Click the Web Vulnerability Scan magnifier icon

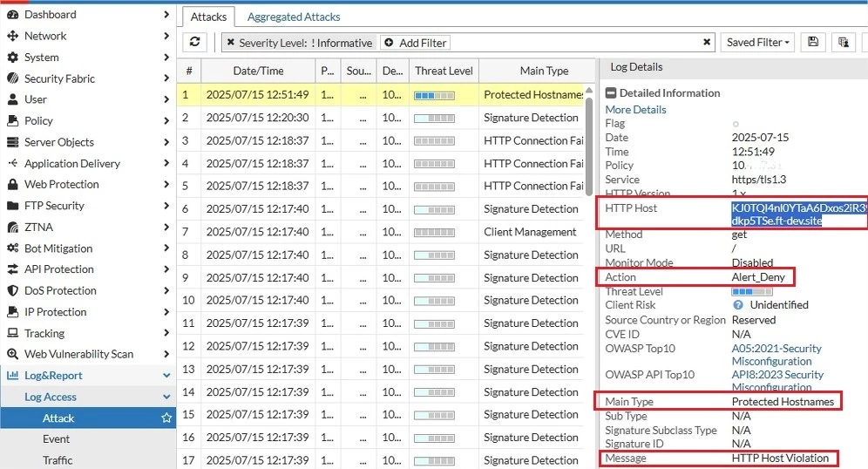[x=12, y=354]
